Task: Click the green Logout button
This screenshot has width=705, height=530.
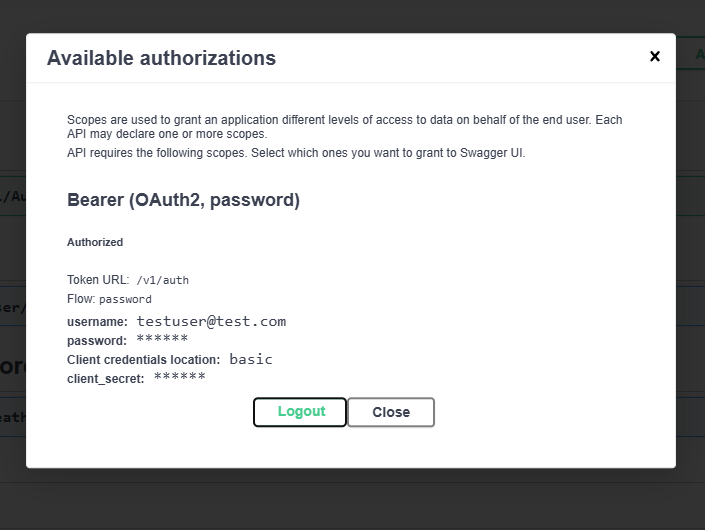Action: [300, 412]
